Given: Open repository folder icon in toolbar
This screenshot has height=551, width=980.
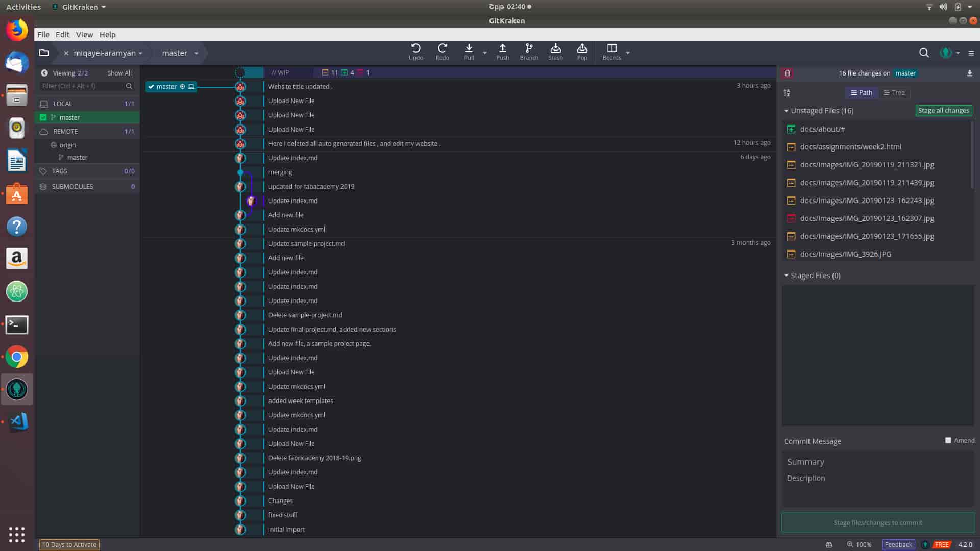Looking at the screenshot, I should click(44, 53).
